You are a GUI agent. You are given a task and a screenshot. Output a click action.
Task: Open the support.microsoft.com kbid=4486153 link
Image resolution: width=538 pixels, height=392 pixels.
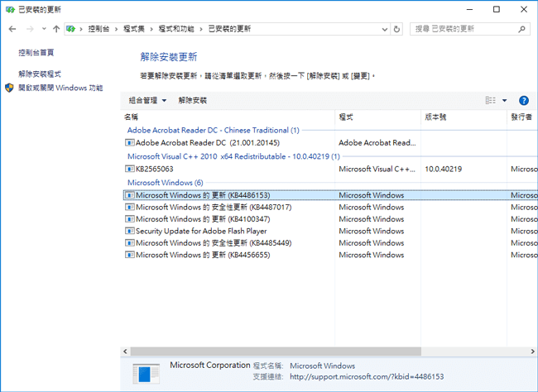(367, 376)
